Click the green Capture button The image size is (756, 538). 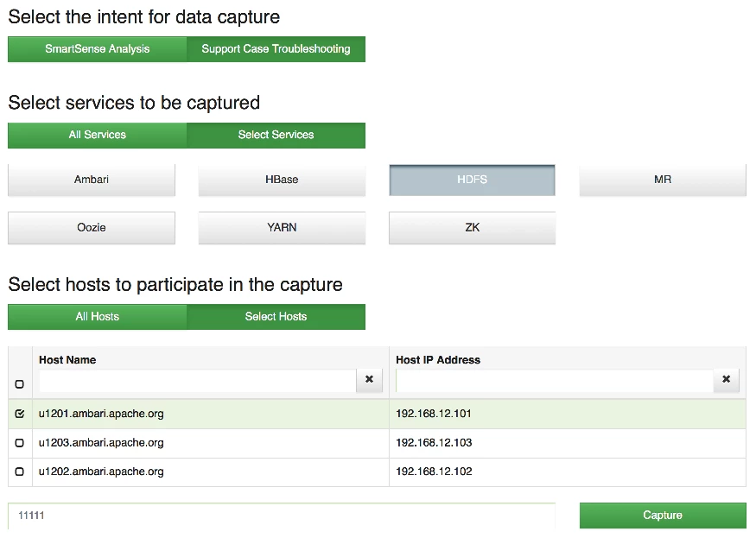click(663, 516)
